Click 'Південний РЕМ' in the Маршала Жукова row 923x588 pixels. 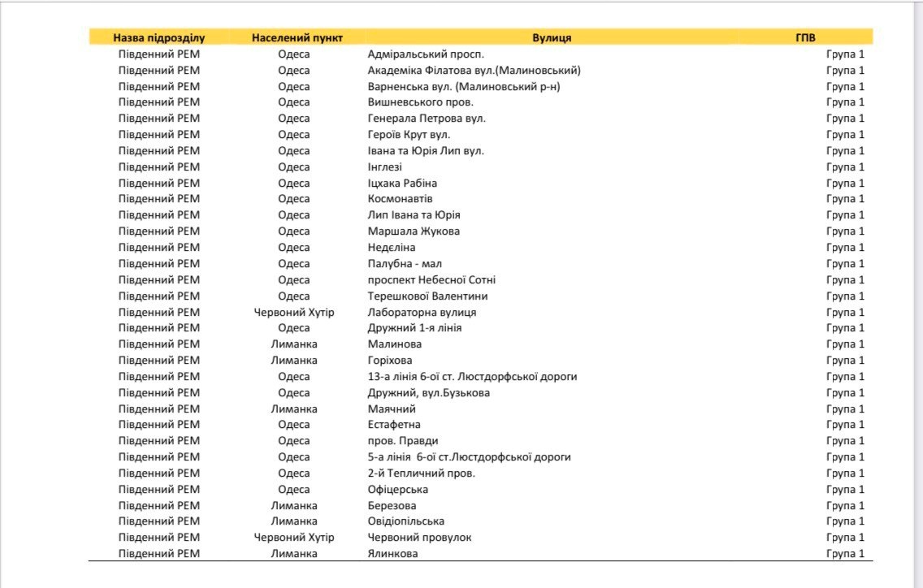(159, 231)
